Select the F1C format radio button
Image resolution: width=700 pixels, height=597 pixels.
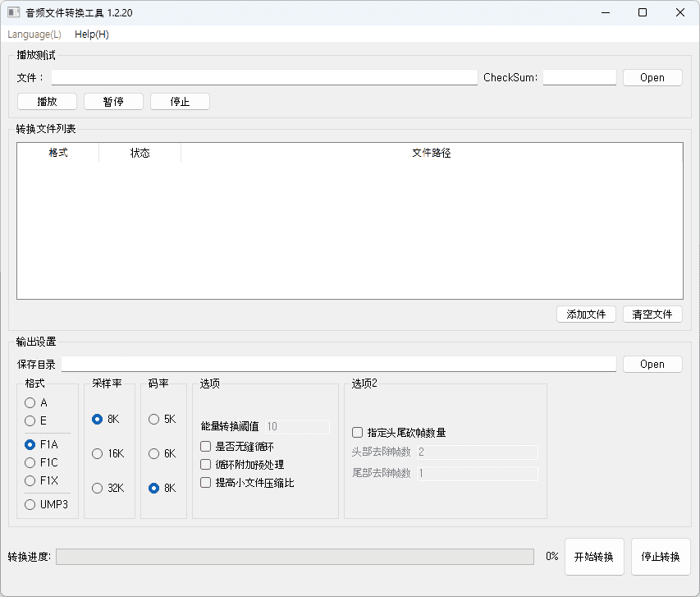(x=30, y=462)
